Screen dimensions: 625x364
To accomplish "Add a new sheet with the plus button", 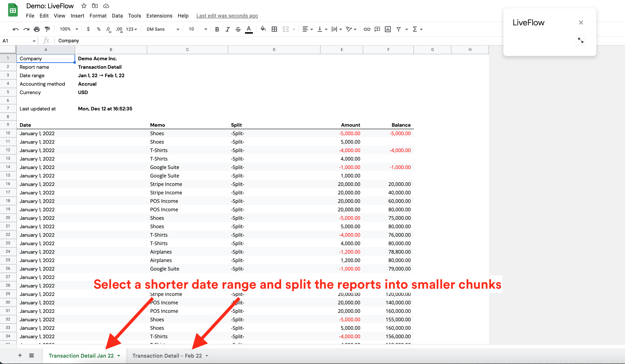I will [20, 355].
